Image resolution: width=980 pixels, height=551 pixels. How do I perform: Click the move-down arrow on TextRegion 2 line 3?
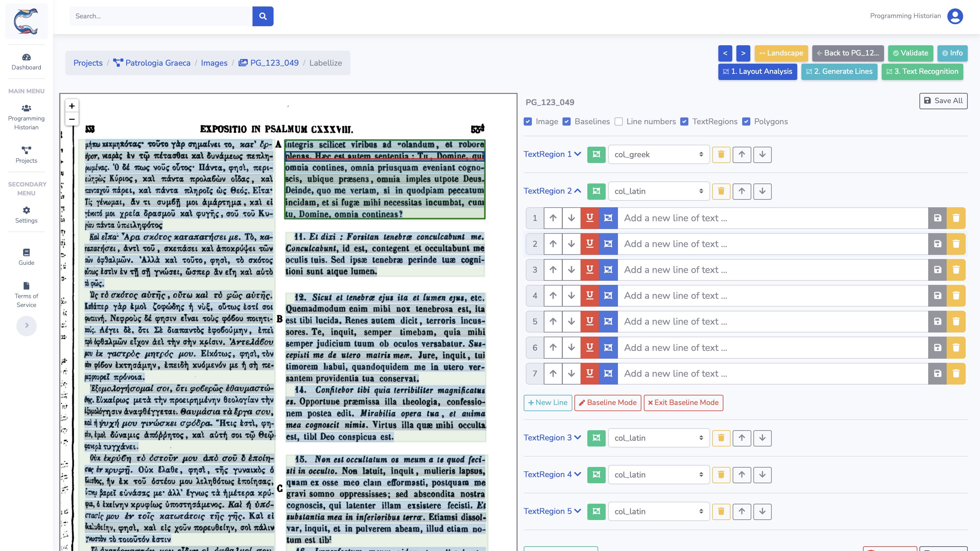coord(571,270)
